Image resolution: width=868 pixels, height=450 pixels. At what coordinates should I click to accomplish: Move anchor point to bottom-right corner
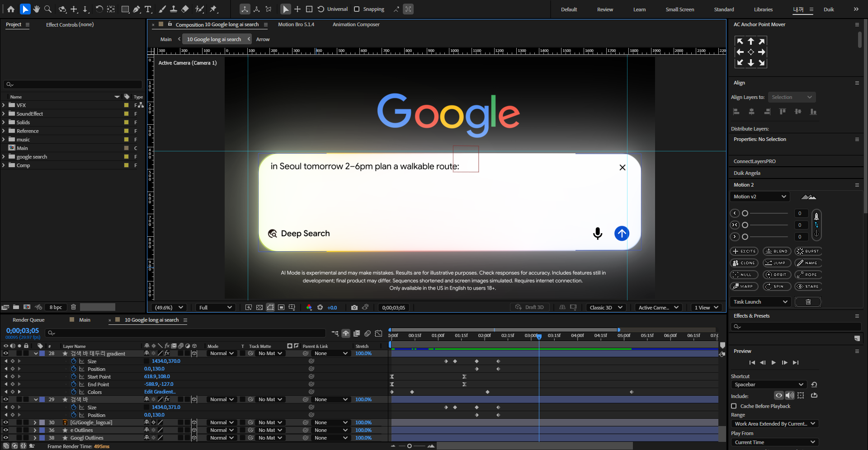click(x=762, y=63)
